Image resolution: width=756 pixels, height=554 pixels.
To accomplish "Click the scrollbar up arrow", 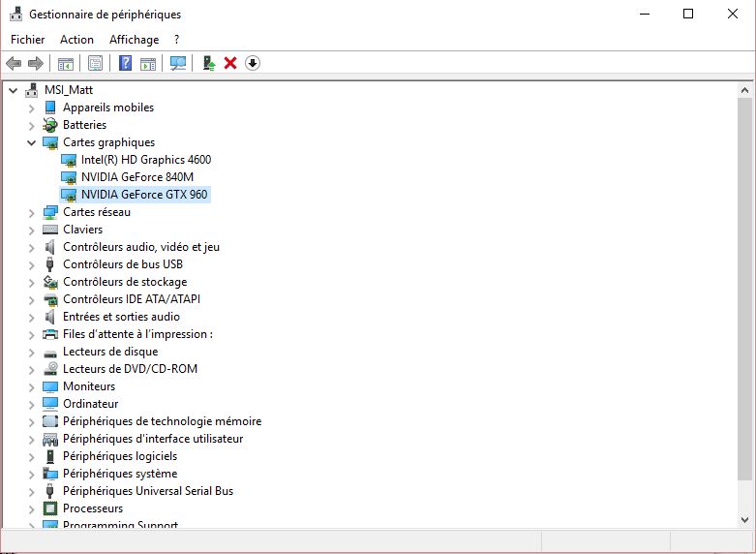I will point(744,90).
